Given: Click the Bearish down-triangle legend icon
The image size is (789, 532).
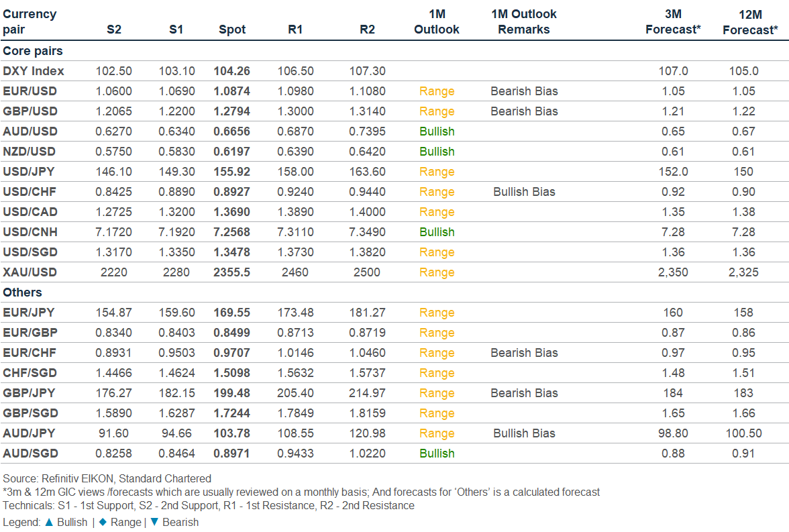Looking at the screenshot, I should pyautogui.click(x=154, y=522).
